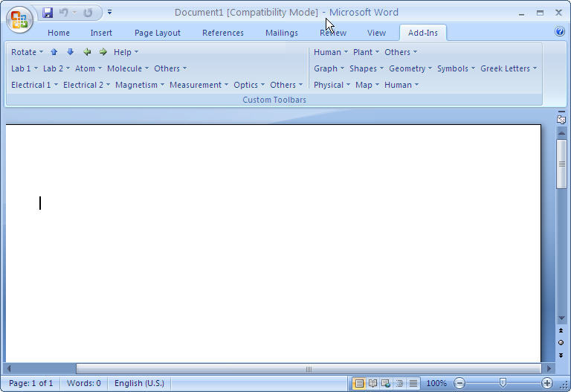Redo via the repeat arrow icon
This screenshot has height=392, width=571.
point(88,13)
